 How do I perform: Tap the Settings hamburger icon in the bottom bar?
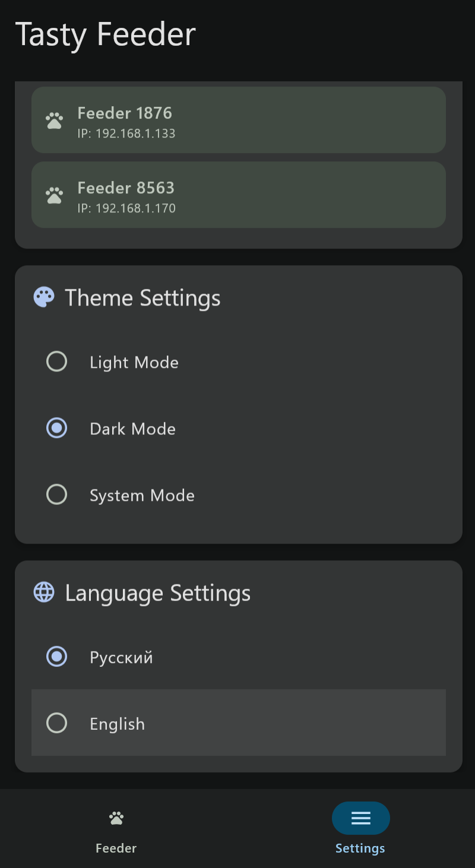(x=361, y=818)
